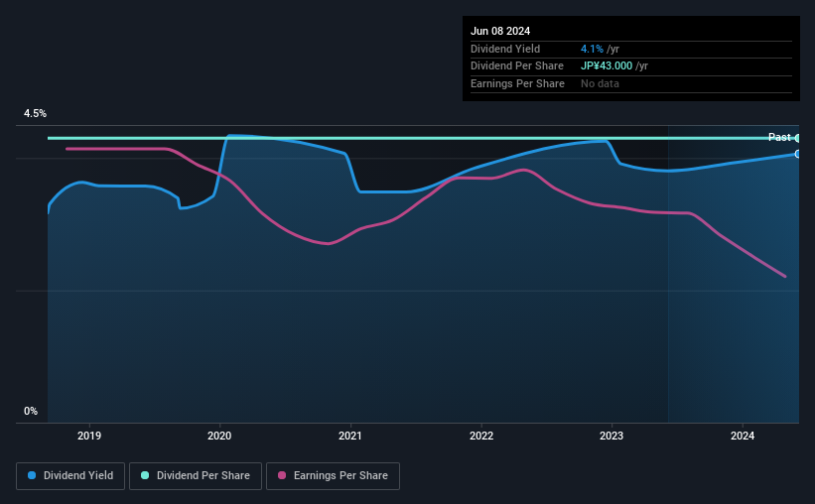Click the Dividend Per Share row label in tooltip
This screenshot has height=504, width=815.
(516, 66)
